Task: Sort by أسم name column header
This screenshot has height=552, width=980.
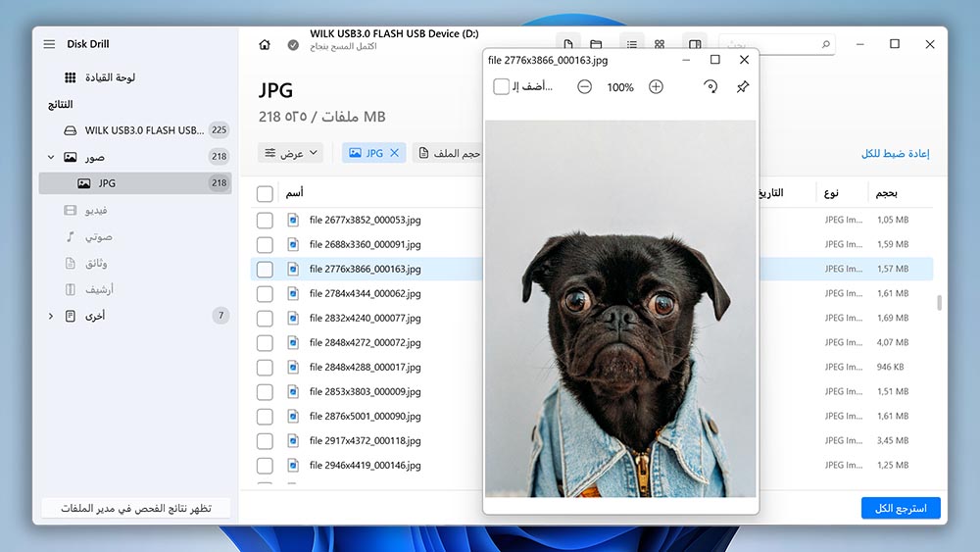Action: 294,192
